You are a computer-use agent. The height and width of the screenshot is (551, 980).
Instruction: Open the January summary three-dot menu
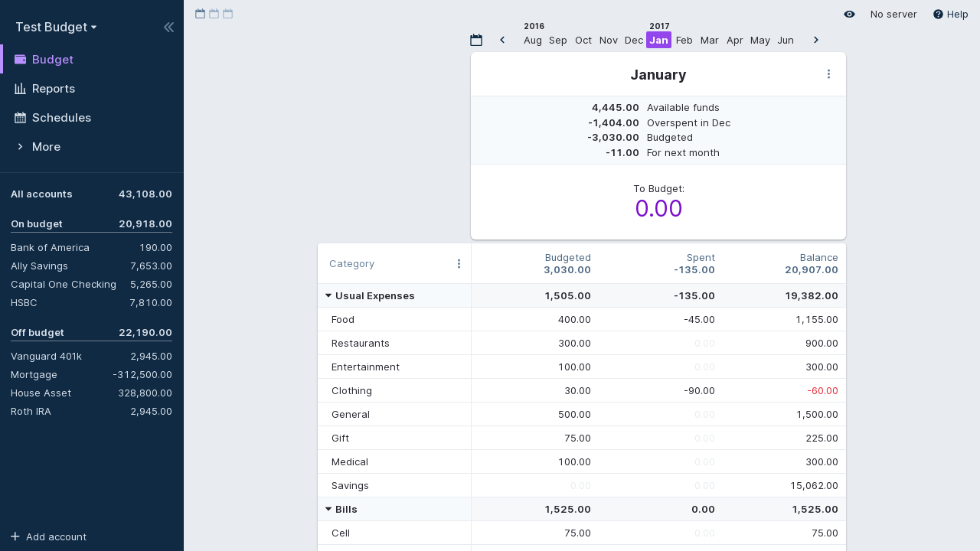pos(828,74)
